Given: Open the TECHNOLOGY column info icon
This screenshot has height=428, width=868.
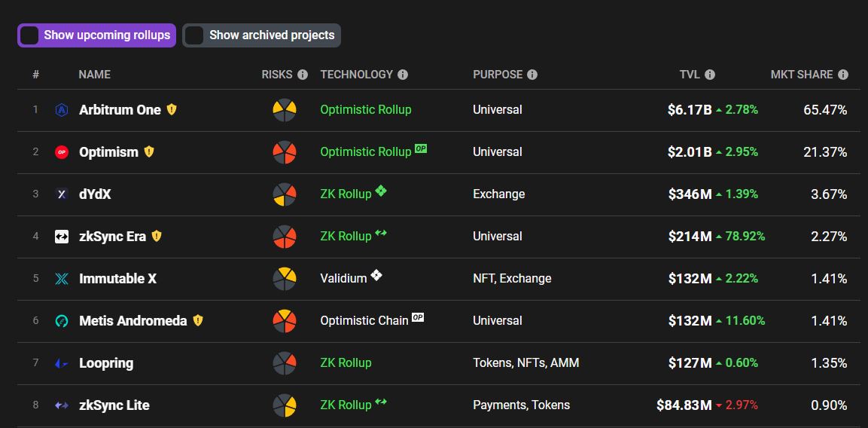Looking at the screenshot, I should tap(403, 75).
